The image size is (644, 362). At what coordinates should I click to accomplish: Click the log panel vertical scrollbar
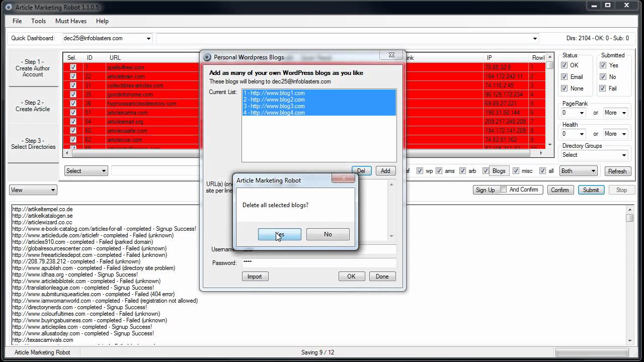click(629, 274)
